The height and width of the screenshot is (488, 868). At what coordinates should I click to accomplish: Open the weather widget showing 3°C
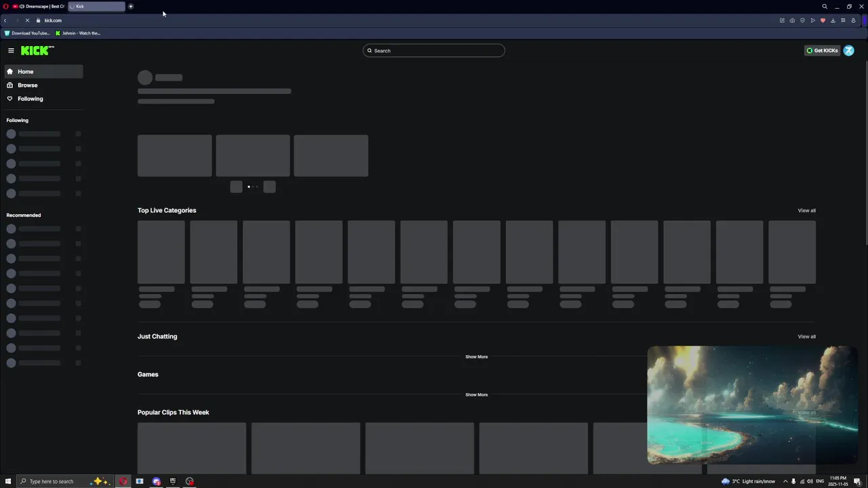[749, 481]
